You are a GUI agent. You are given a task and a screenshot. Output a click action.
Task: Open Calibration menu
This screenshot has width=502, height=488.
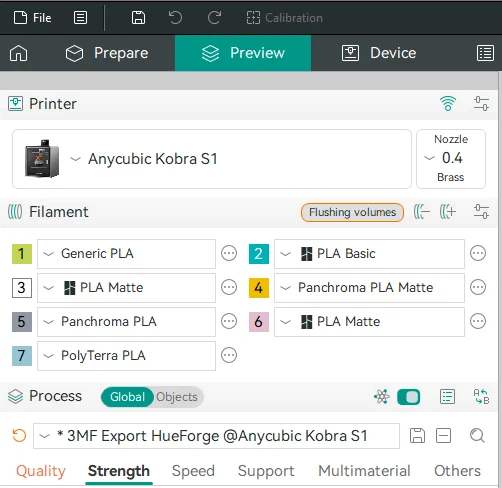[x=284, y=18]
